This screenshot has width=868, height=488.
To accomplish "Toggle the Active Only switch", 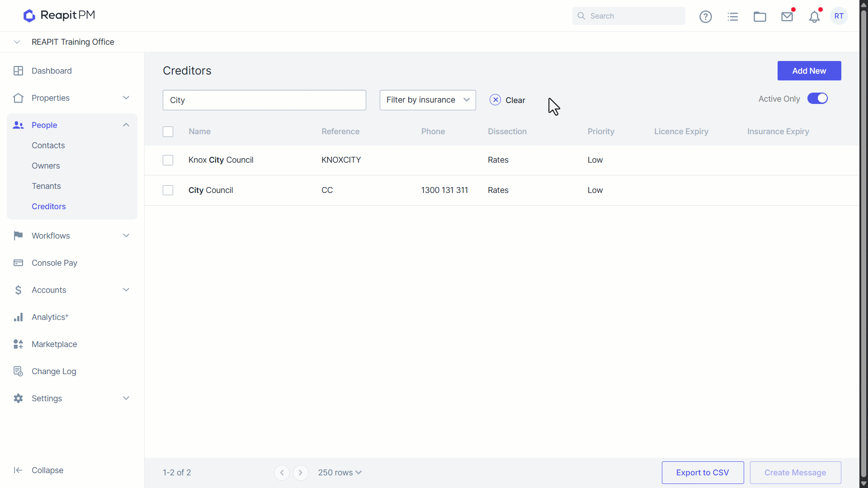I will point(817,99).
